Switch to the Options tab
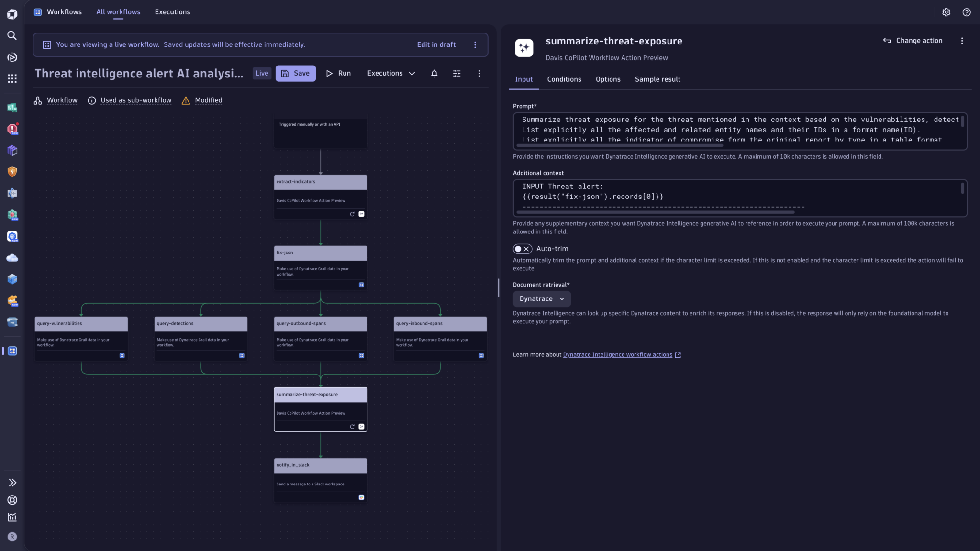Viewport: 980px width, 551px height. 608,79
